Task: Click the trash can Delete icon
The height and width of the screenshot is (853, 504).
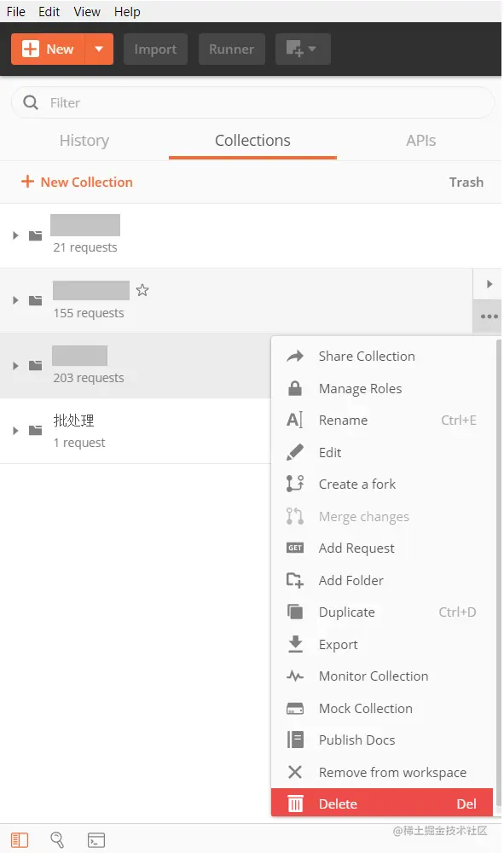Action: (x=295, y=804)
